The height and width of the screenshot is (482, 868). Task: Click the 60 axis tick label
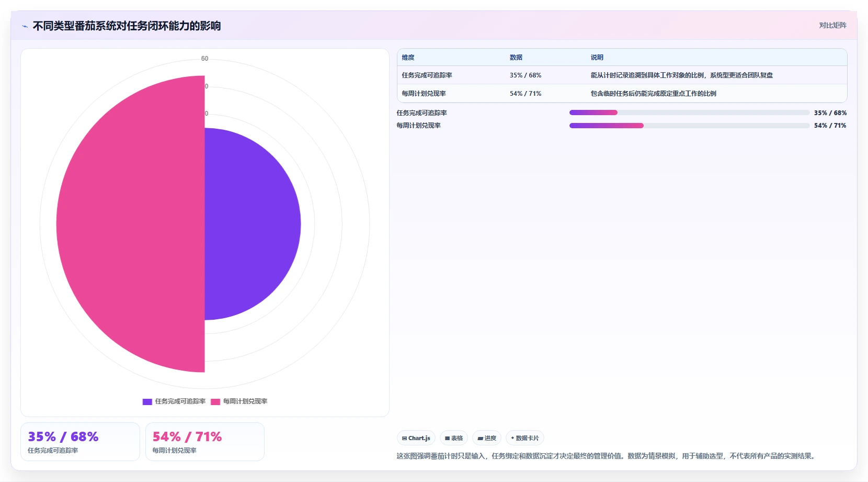pos(204,59)
